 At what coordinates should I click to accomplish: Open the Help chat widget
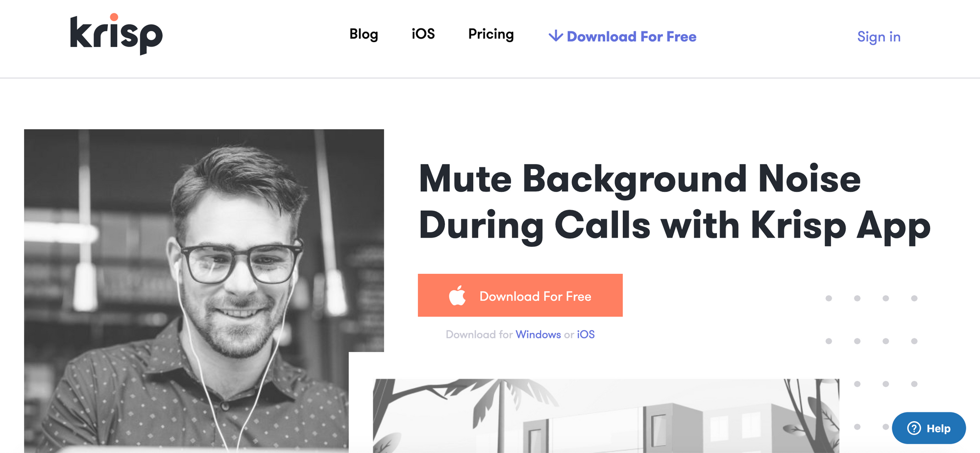tap(929, 428)
